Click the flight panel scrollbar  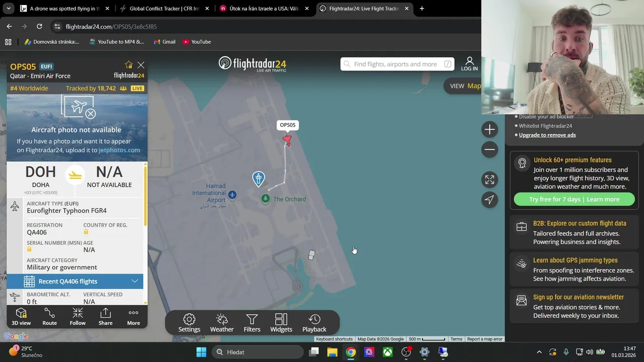point(145,196)
